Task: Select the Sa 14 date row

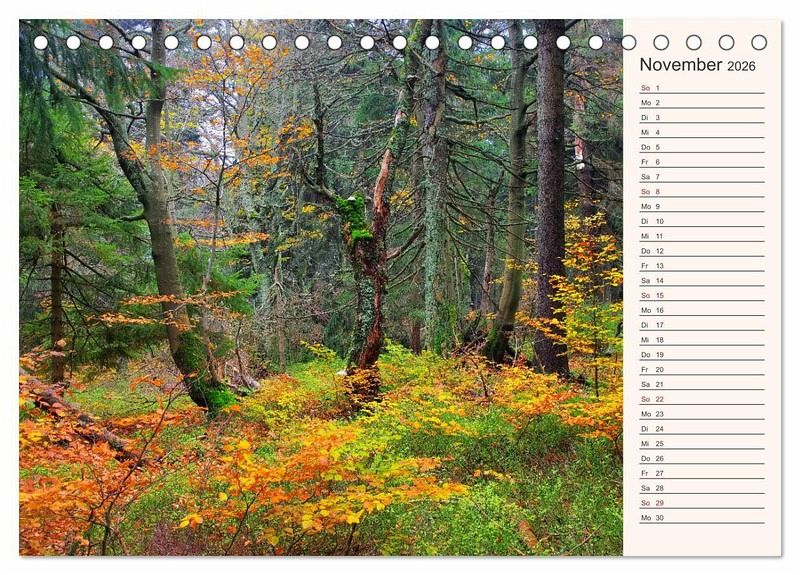Action: click(700, 281)
